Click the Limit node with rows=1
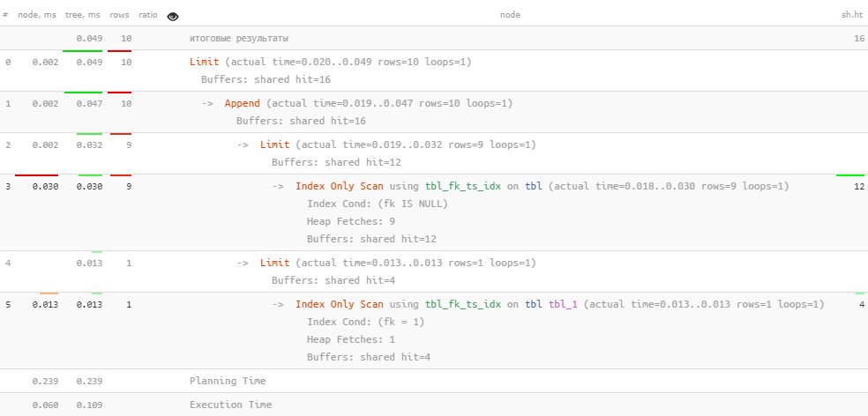Viewport: 868px width, 416px height. click(274, 263)
